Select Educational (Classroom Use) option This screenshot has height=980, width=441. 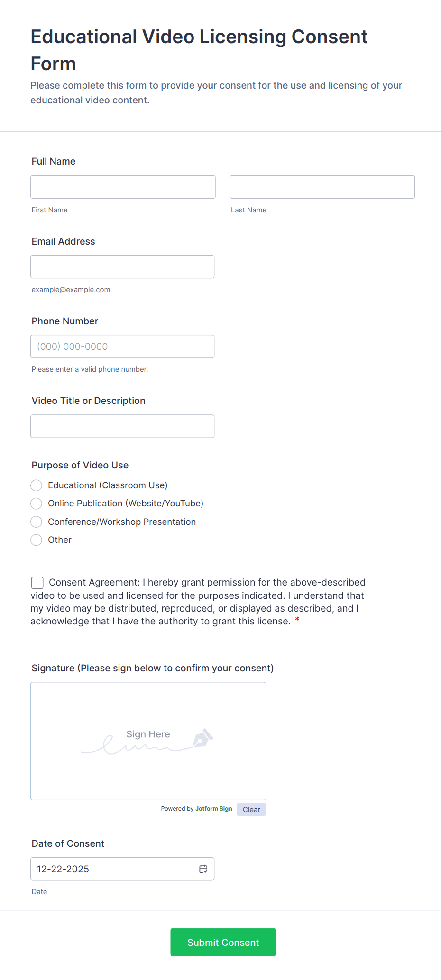(36, 485)
